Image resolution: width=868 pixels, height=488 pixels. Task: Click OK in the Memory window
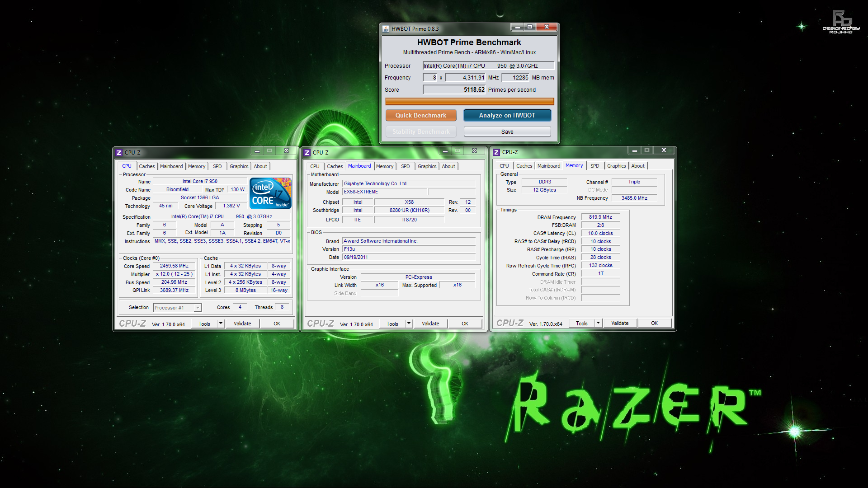pos(655,323)
